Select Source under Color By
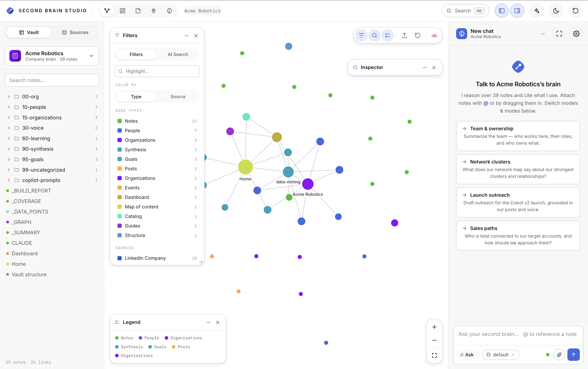Viewport: 588px width, 369px height. (178, 97)
